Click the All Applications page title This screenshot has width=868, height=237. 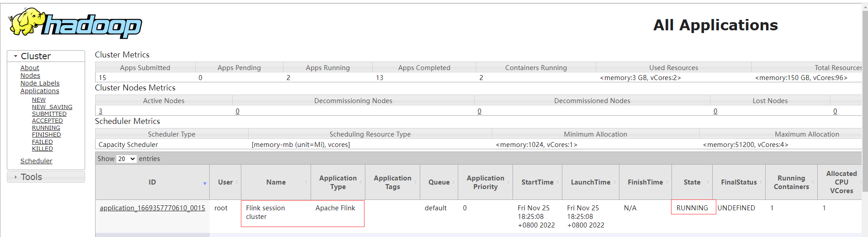pyautogui.click(x=715, y=25)
